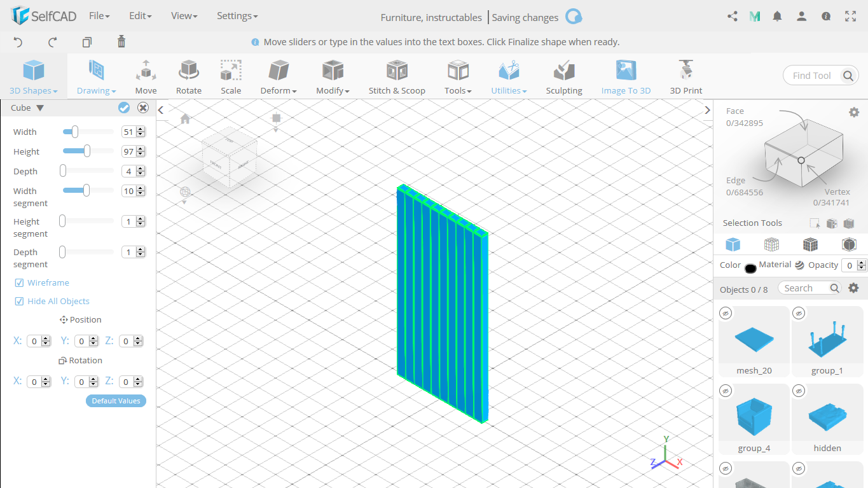Open the selection settings gear icon
The height and width of the screenshot is (488, 868).
(854, 112)
